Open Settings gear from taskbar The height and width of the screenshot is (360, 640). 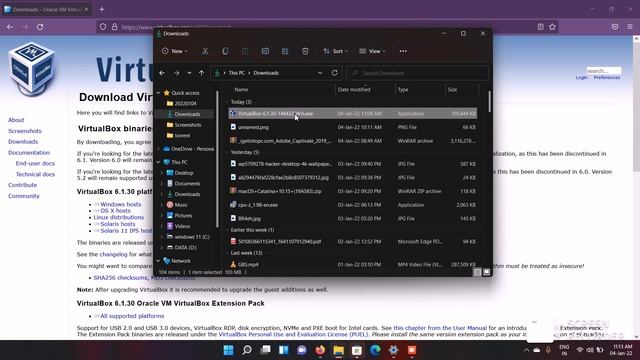point(393,350)
